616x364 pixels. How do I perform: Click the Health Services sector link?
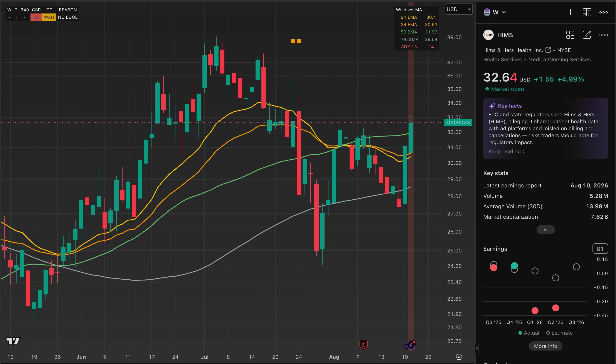[x=502, y=59]
